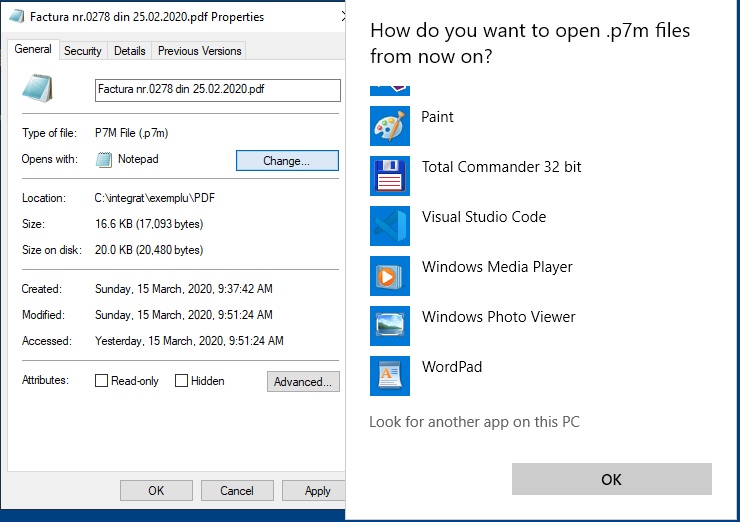Choose Windows Photo Viewer label
This screenshot has height=522, width=740.
[x=498, y=317]
